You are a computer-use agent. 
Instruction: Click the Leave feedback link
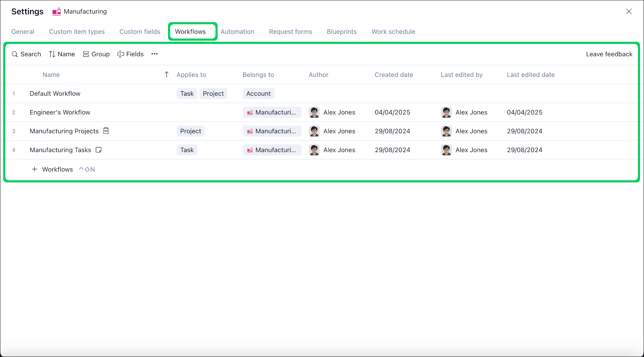tap(609, 54)
